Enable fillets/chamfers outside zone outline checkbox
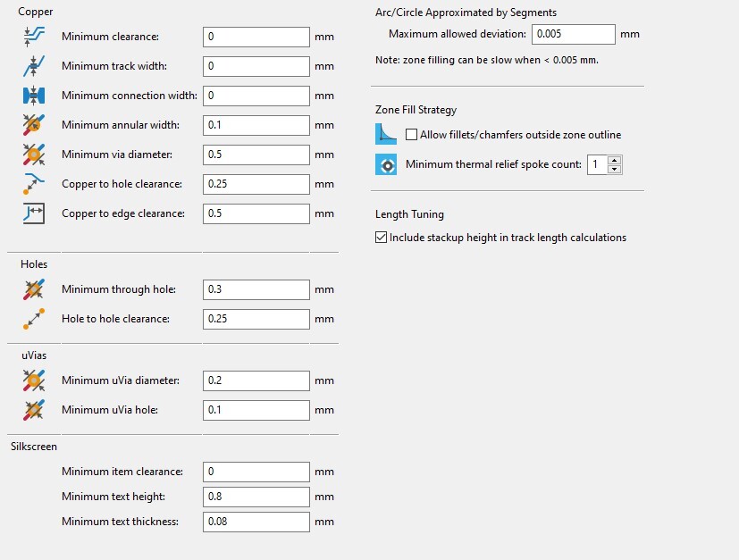The width and height of the screenshot is (739, 560). [411, 135]
